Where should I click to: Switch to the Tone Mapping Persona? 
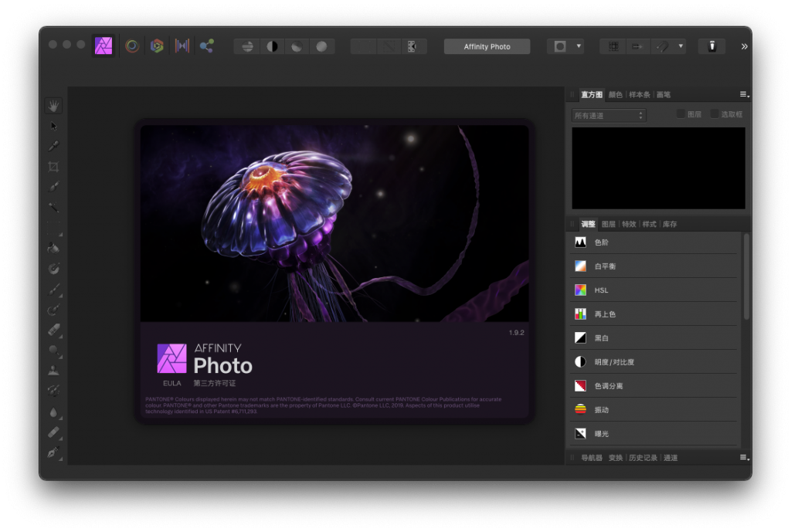click(x=182, y=46)
